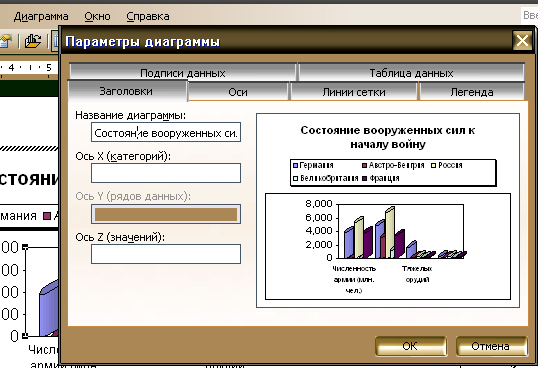Confirm the dialog with the OK button
The height and width of the screenshot is (368, 538).
[411, 346]
